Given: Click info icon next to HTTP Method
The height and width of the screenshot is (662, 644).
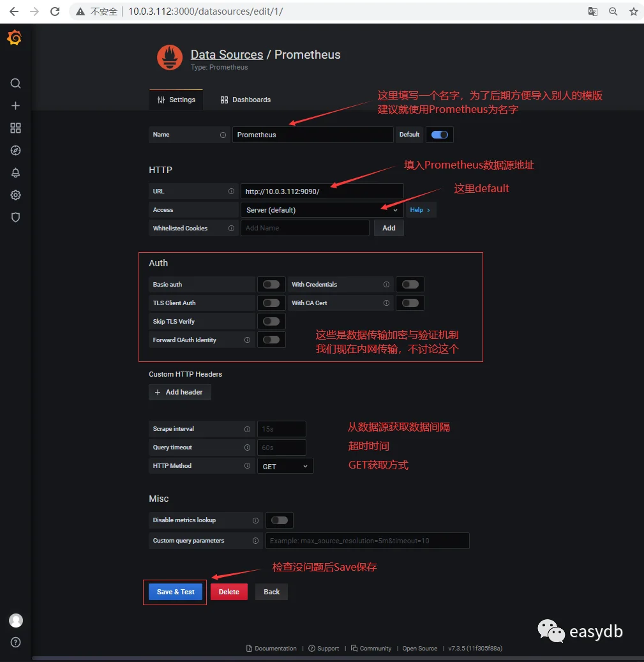Looking at the screenshot, I should click(x=247, y=465).
